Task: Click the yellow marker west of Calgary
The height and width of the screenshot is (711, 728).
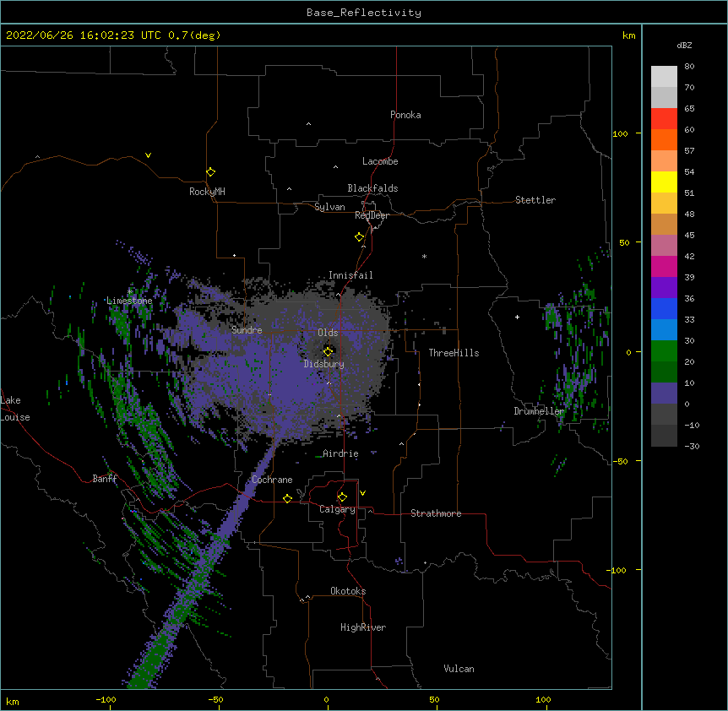Action: pyautogui.click(x=287, y=498)
